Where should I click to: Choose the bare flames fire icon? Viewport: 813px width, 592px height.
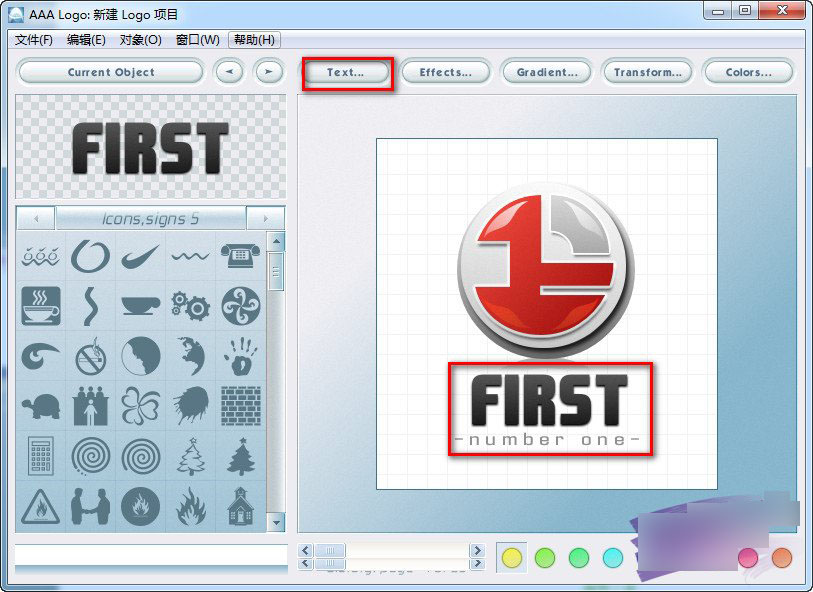point(191,506)
